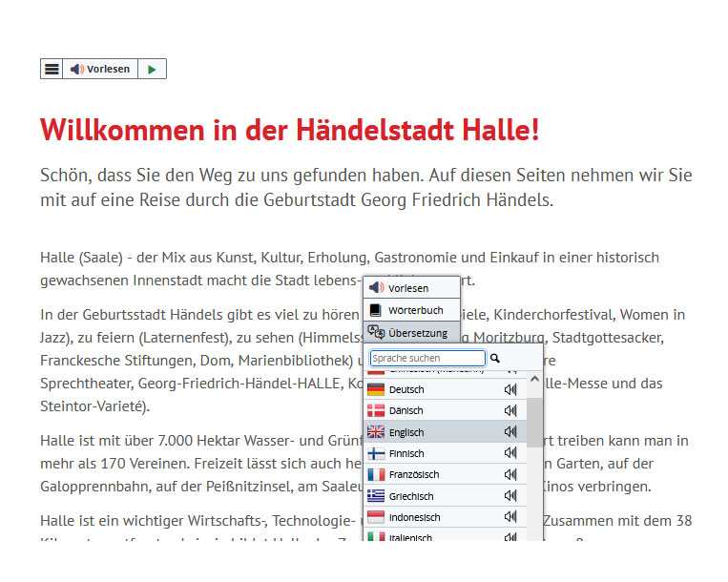Start playback with the green play button
The height and width of the screenshot is (582, 728).
[x=153, y=69]
